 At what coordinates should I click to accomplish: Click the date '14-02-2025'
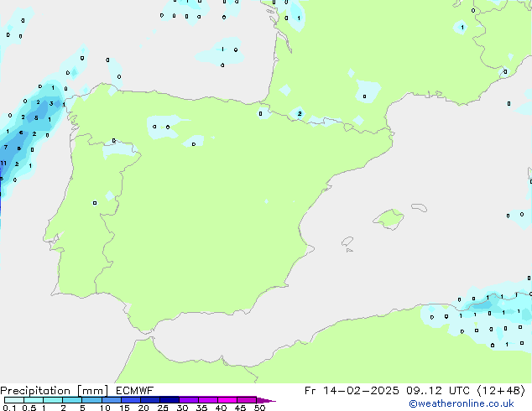point(361,391)
